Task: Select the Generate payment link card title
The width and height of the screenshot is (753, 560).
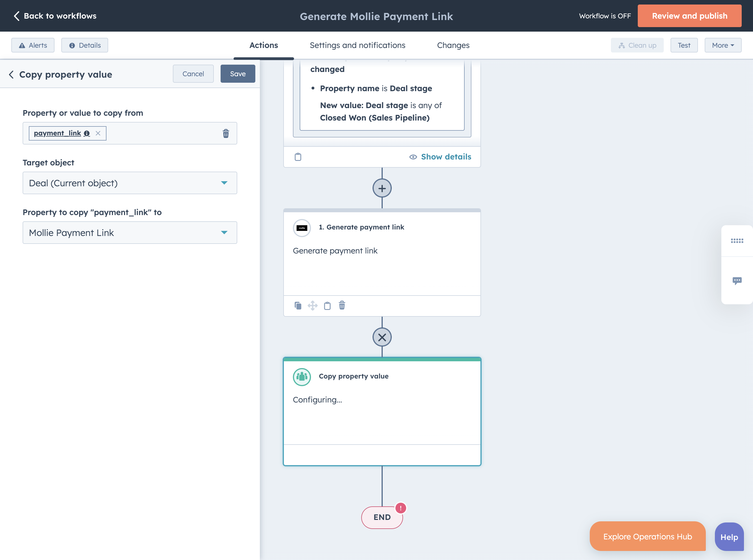Action: (361, 227)
